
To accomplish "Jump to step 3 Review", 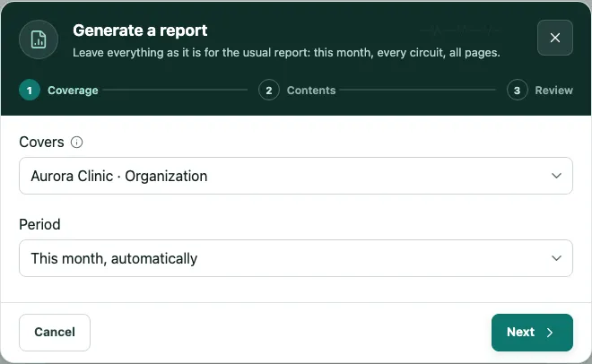I will [x=540, y=91].
